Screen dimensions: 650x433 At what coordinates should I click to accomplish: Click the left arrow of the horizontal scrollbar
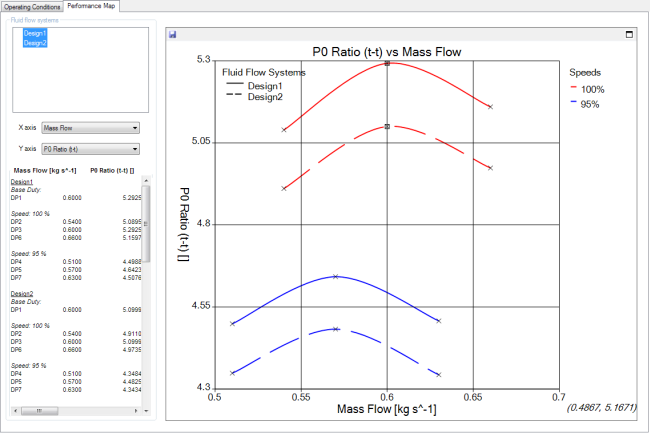[x=15, y=411]
